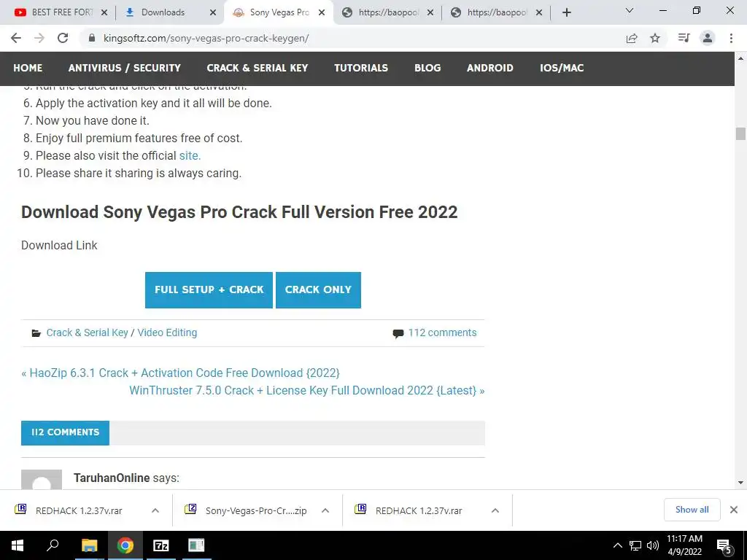This screenshot has width=747, height=560.
Task: Click the page scrollbar thumb
Action: [740, 134]
